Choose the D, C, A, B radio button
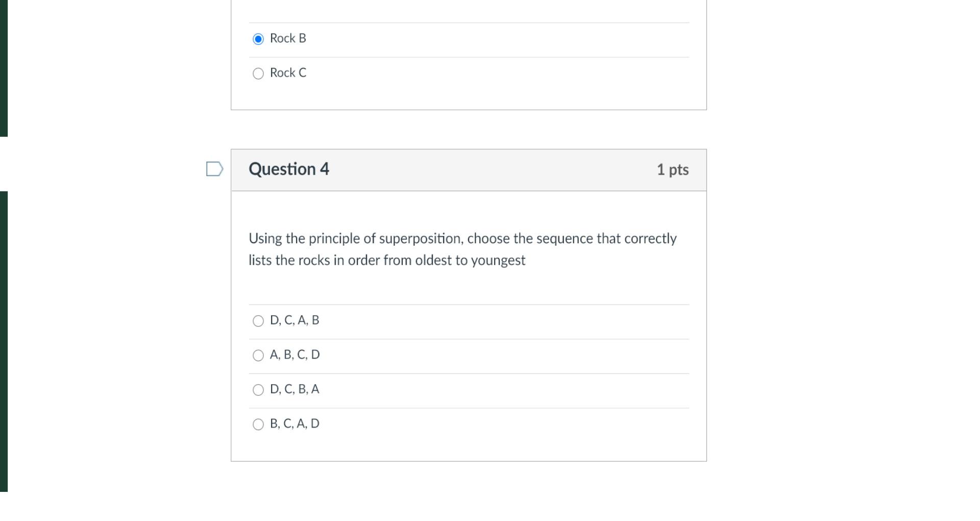 click(x=258, y=321)
